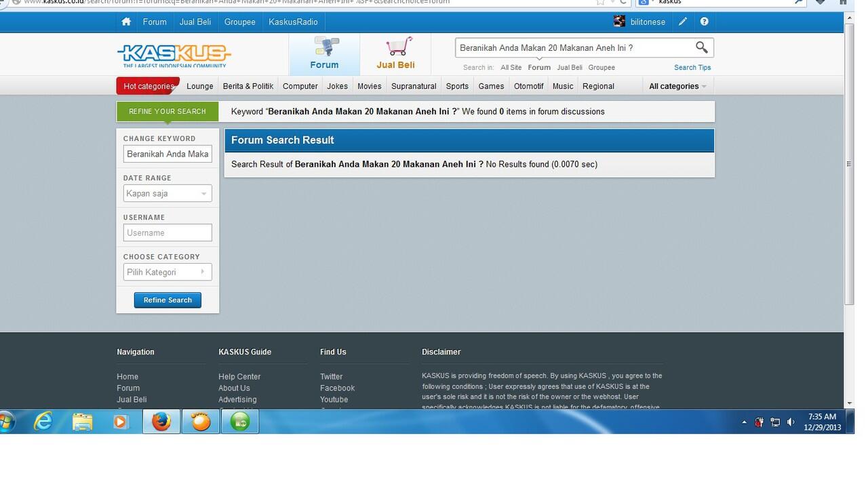Click the main search text field
Image resolution: width=868 pixels, height=488 pixels.
tap(573, 47)
